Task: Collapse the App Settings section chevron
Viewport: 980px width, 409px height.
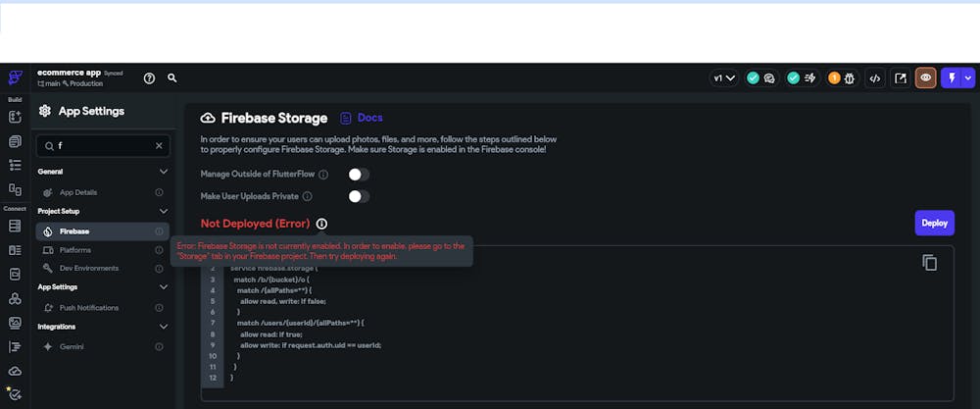Action: [x=163, y=287]
